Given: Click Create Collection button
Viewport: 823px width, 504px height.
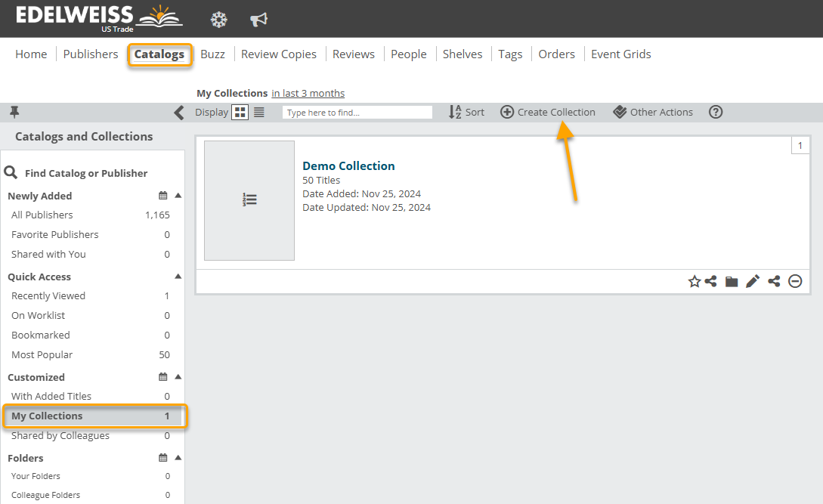Looking at the screenshot, I should (548, 112).
